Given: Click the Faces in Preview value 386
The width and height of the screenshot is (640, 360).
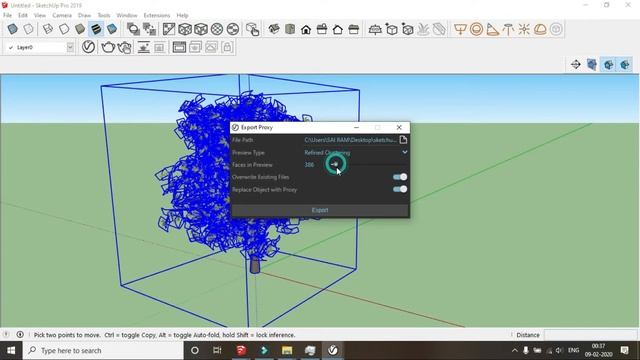Looking at the screenshot, I should [309, 165].
